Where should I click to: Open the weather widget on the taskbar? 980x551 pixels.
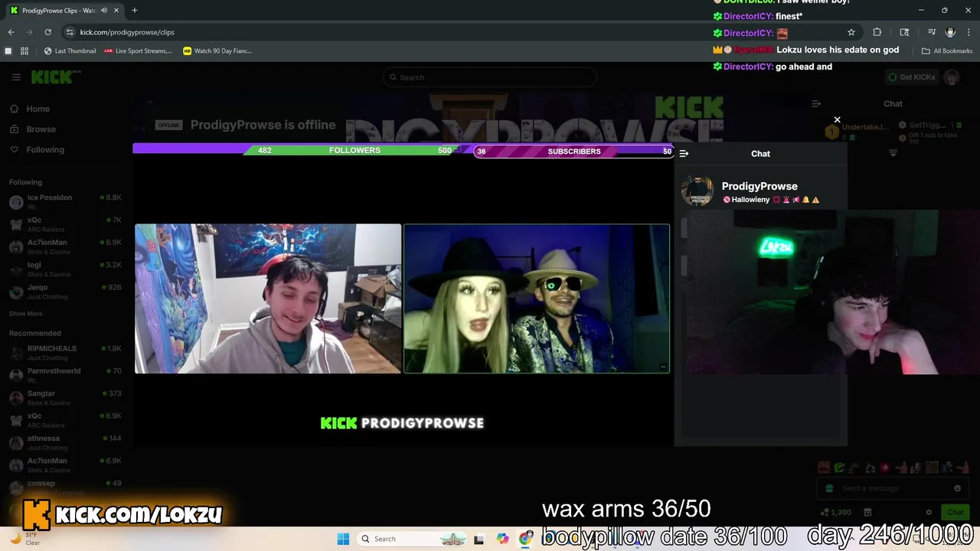pos(23,539)
